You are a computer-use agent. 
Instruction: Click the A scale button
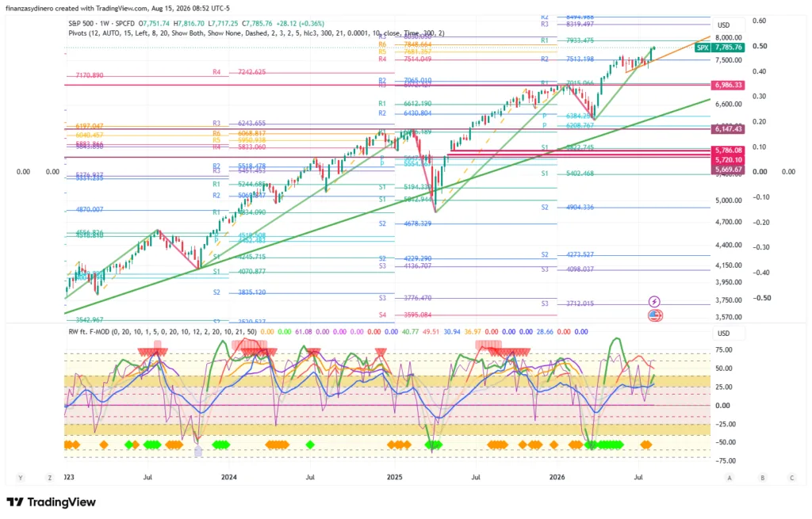pos(730,478)
